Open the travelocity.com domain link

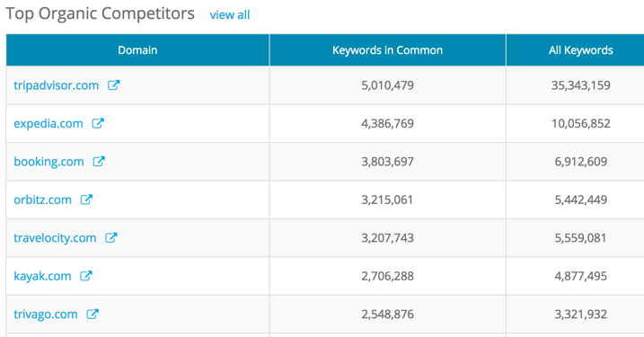55,238
